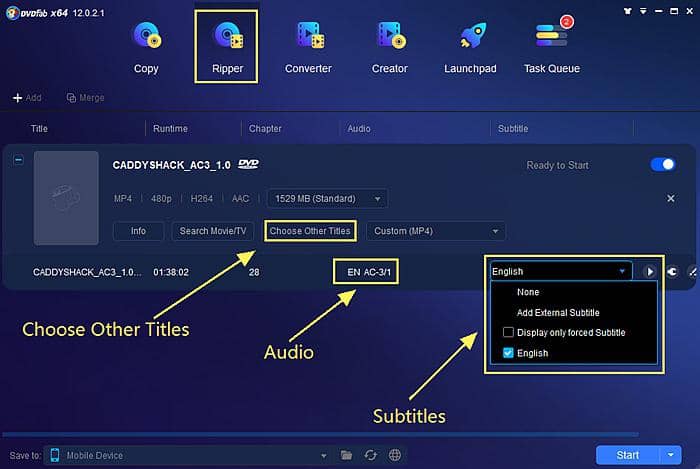This screenshot has width=700, height=469.
Task: Open the 1529 MB (Standard) size dropdown
Action: [327, 199]
